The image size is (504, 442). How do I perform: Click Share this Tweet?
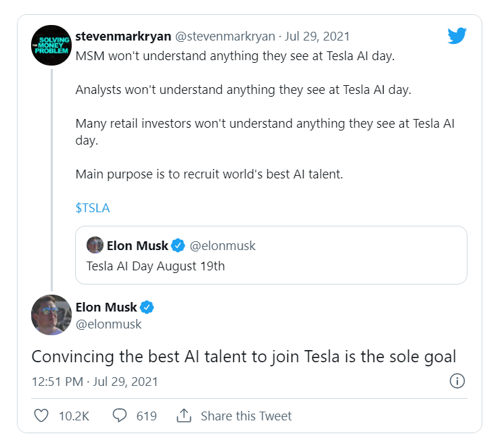click(246, 416)
